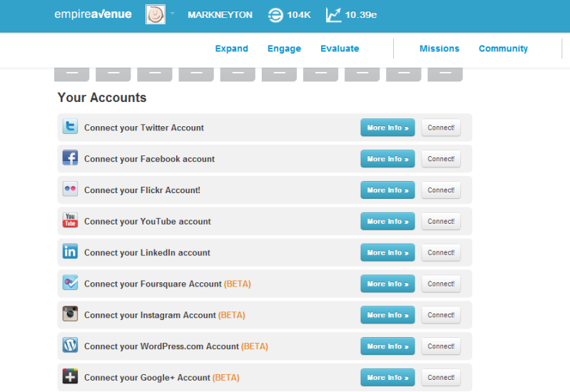Click the Flickr dots icon
The image size is (570, 392).
click(x=70, y=189)
